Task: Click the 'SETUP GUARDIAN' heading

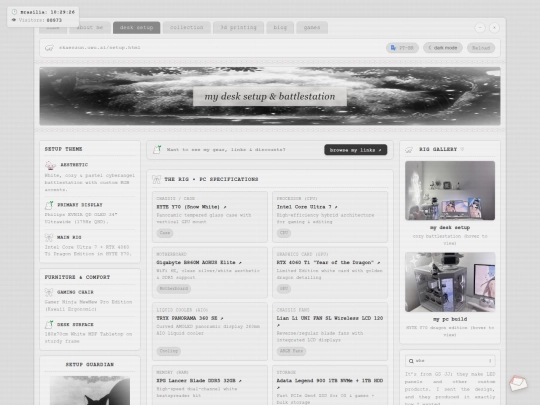Action: coord(90,364)
